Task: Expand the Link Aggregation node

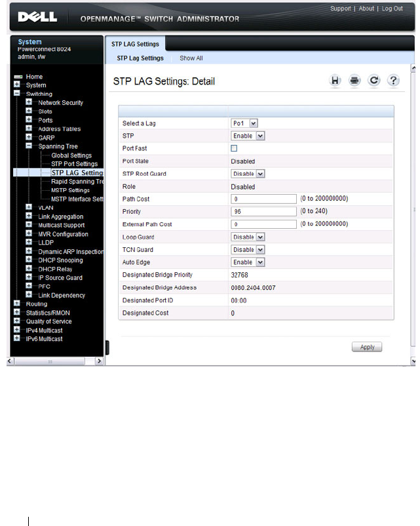Action: 29,216
